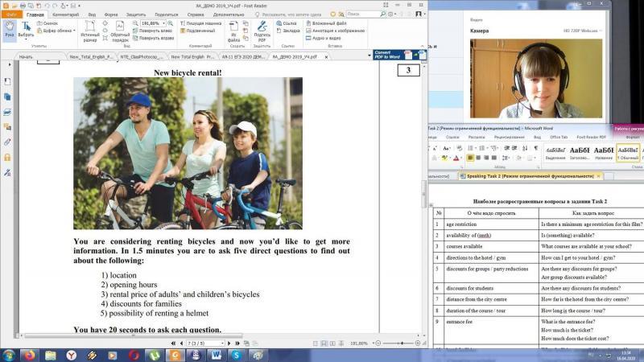Open the security lock panel in sidebar
This screenshot has height=362, width=644.
click(7, 157)
